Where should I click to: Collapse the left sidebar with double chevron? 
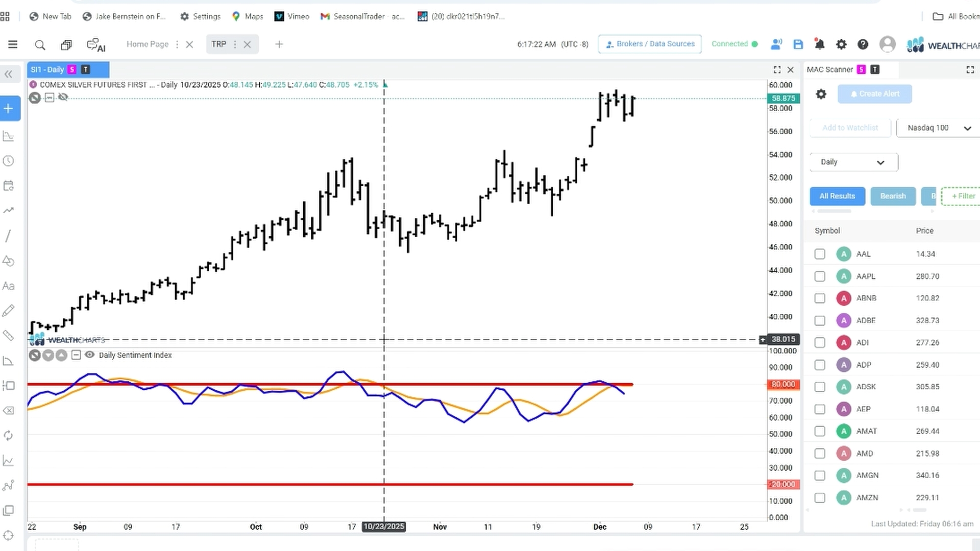9,74
